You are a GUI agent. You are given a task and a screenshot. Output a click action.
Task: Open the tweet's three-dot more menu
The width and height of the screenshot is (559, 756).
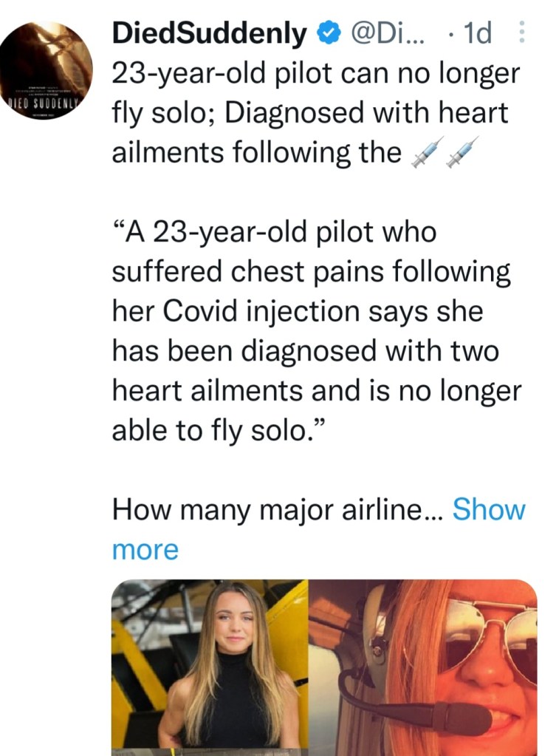pos(521,33)
